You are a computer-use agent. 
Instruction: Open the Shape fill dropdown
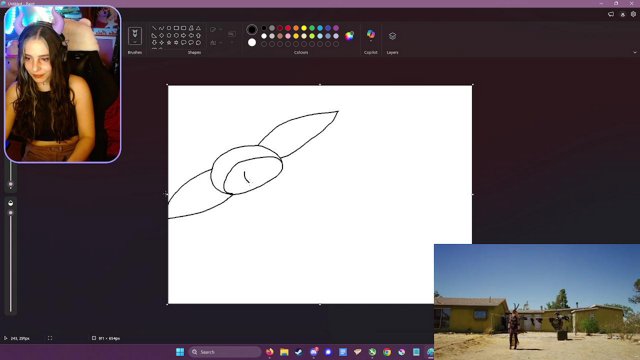(x=216, y=42)
